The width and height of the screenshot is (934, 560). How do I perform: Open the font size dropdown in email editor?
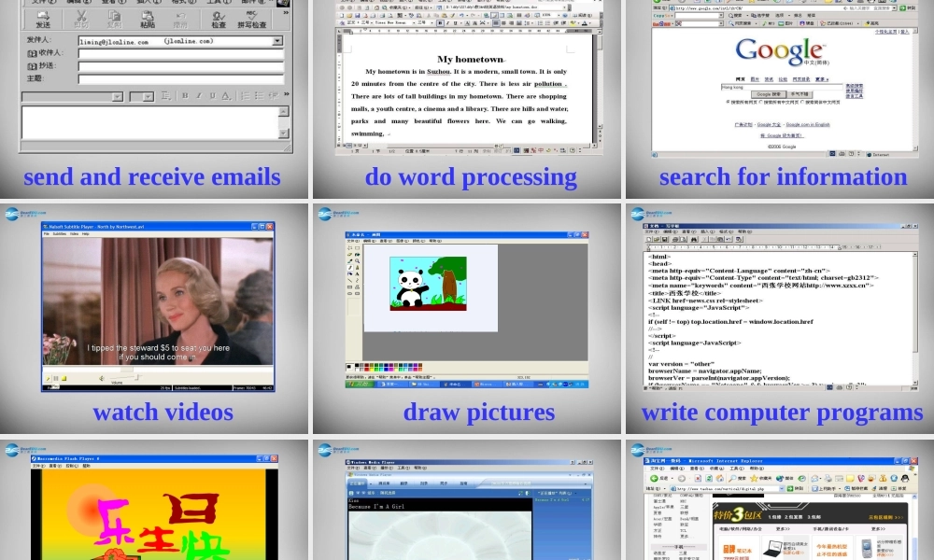pyautogui.click(x=149, y=96)
